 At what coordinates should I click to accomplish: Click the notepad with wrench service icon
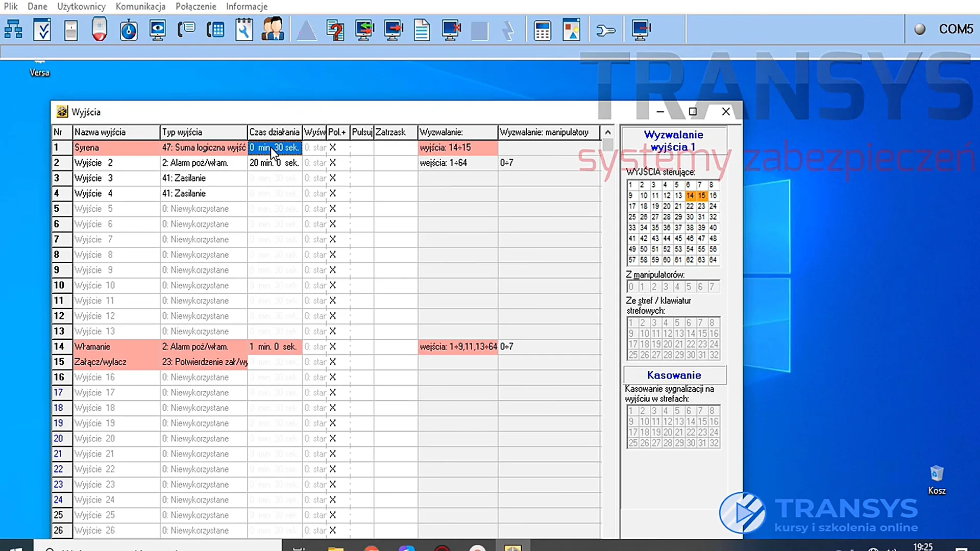point(244,30)
